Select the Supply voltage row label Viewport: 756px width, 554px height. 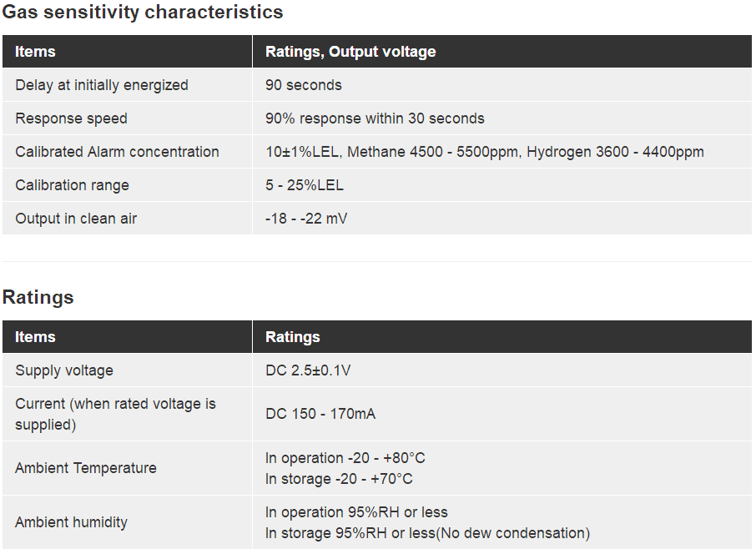[64, 370]
